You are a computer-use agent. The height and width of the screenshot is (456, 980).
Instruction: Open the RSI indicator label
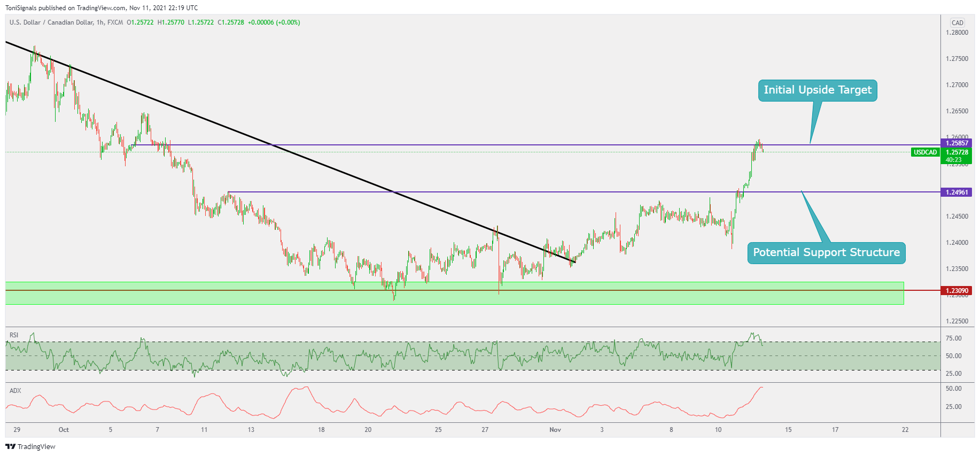(x=14, y=335)
